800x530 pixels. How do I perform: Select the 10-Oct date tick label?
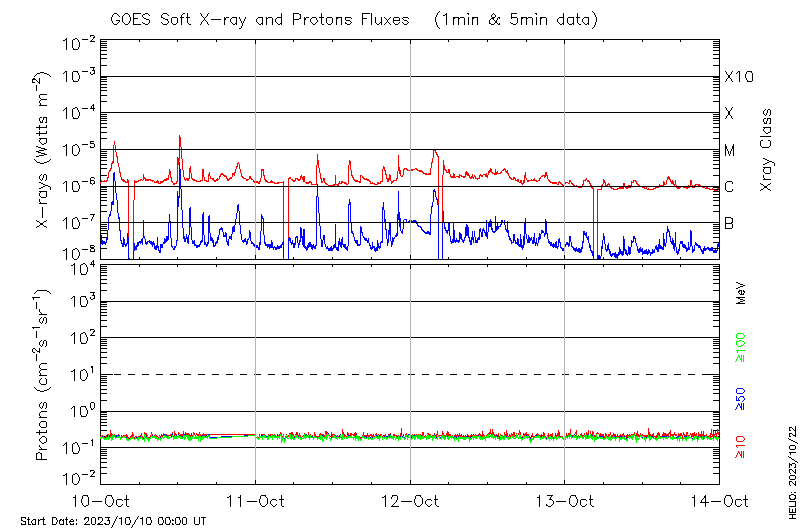101,500
